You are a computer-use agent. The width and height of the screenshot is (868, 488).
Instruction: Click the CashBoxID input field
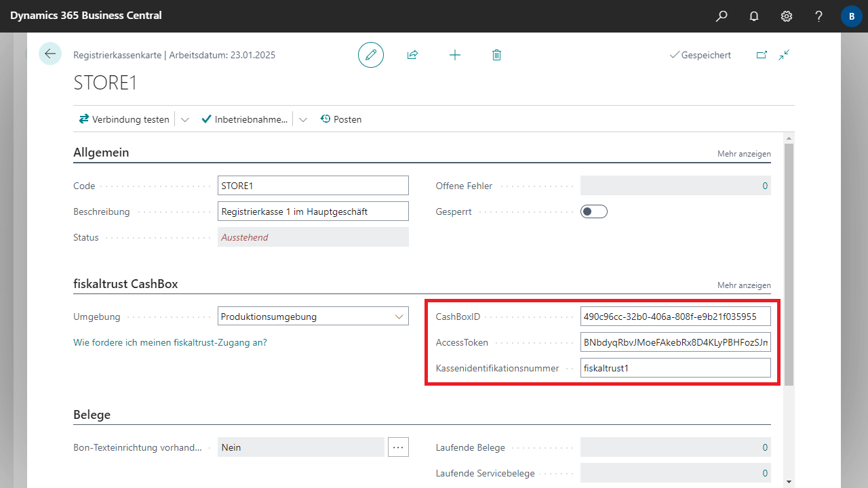point(675,317)
